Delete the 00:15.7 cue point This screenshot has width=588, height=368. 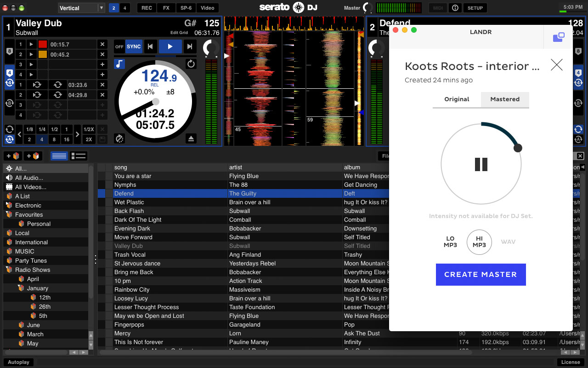pos(102,45)
